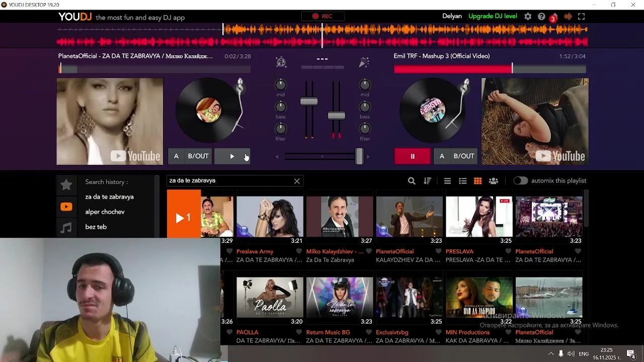Adjust the right deck bass knob
Image resolution: width=644 pixels, height=362 pixels.
(x=365, y=107)
